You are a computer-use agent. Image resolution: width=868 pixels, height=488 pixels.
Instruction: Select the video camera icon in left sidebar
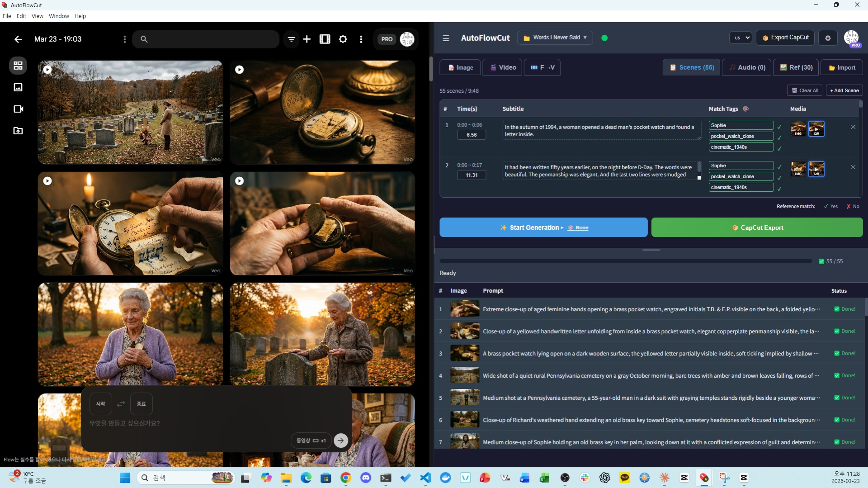(18, 109)
